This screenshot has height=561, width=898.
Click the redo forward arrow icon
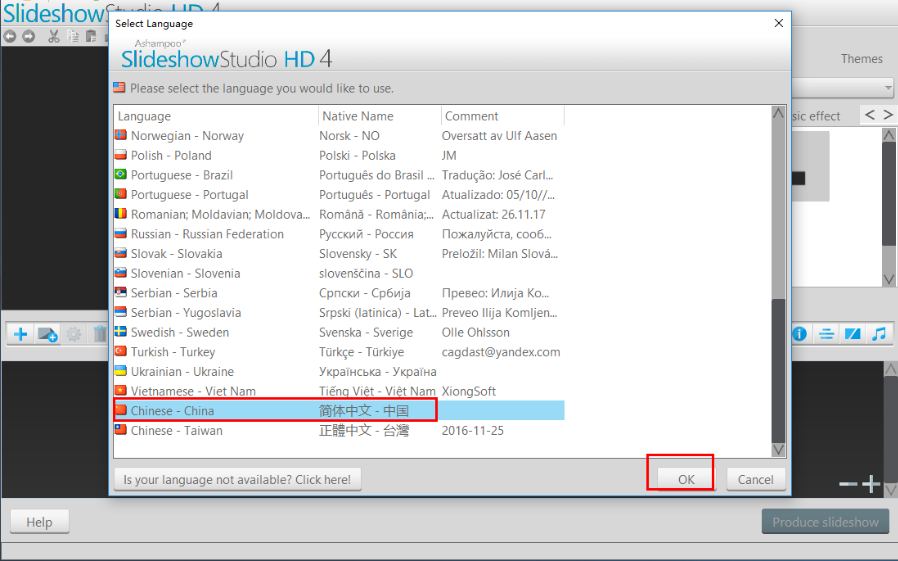point(28,37)
